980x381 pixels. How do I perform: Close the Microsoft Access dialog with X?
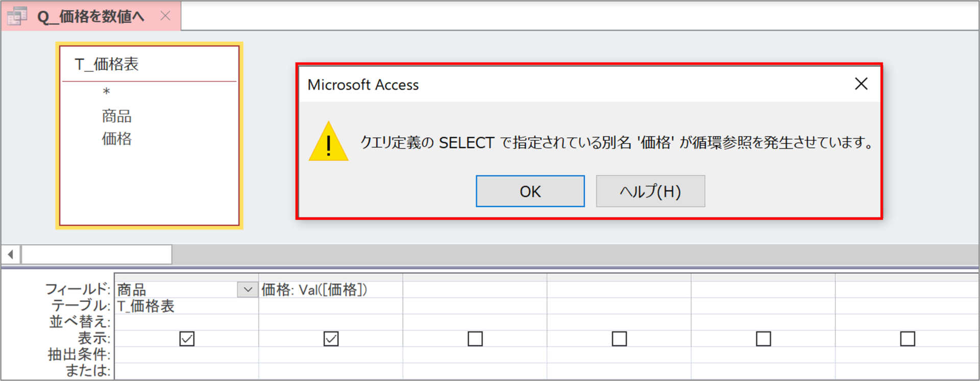[861, 84]
